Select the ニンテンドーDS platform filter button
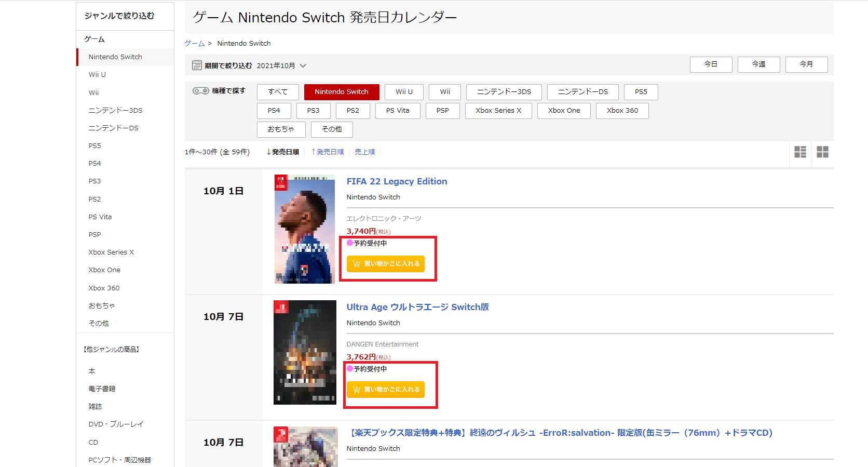 pyautogui.click(x=583, y=92)
